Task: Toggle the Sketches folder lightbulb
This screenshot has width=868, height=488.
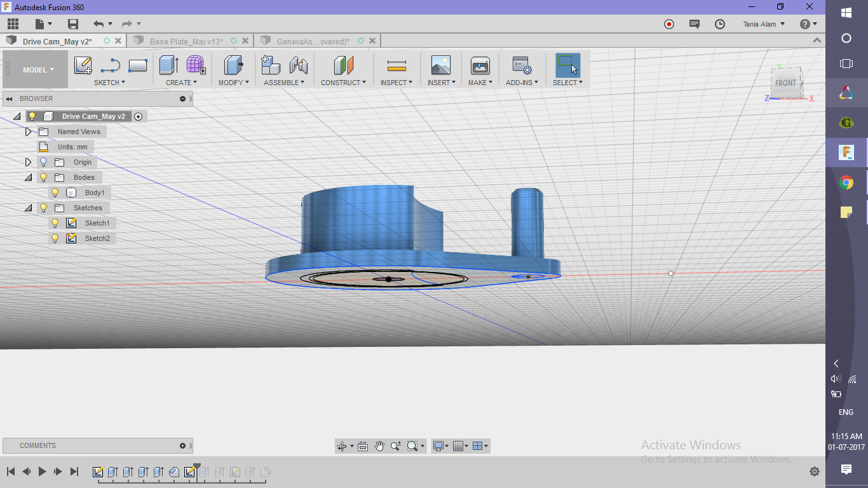Action: (x=44, y=208)
